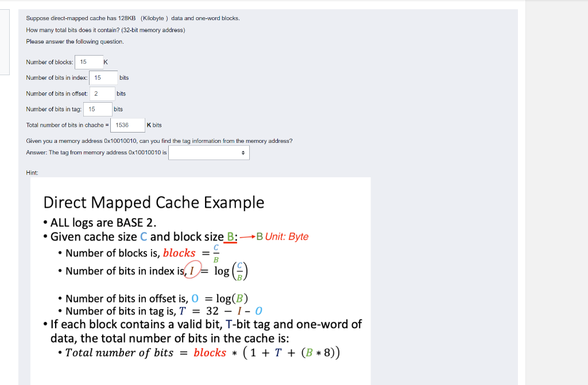Click the Number of bits in offset field
The height and width of the screenshot is (385, 588).
(101, 93)
